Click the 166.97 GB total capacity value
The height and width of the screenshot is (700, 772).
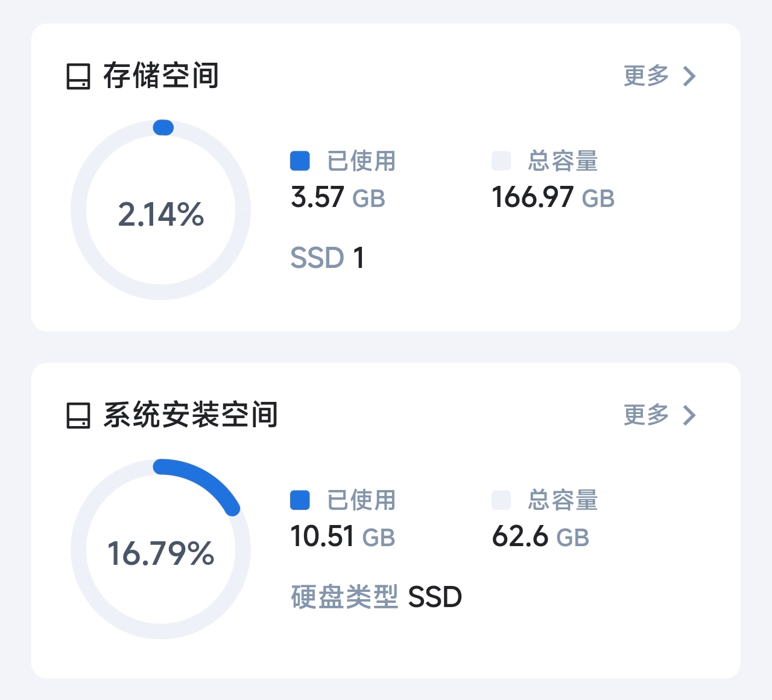click(553, 198)
